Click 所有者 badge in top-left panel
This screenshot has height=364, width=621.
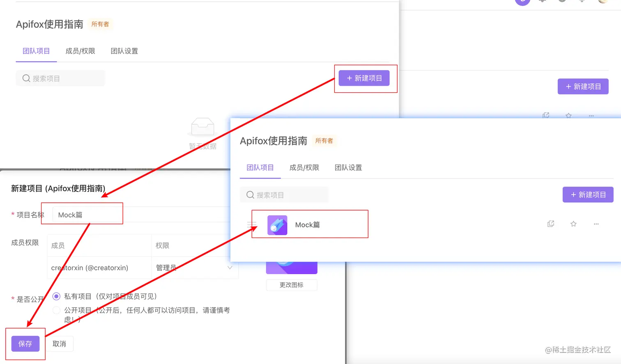point(100,24)
